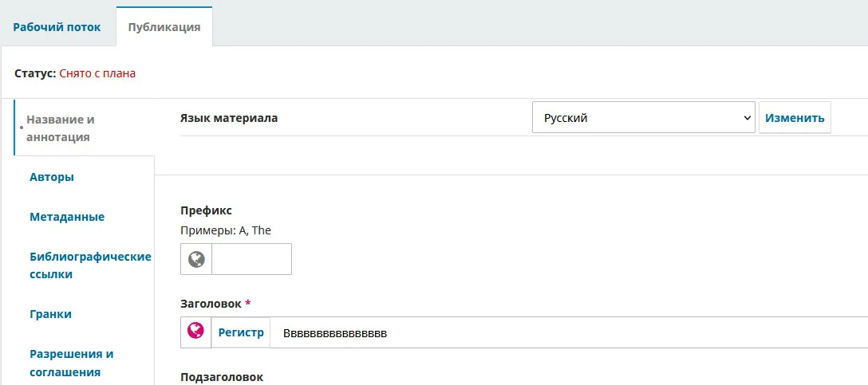
Task: Switch to the Рабочий поток tab
Action: [57, 27]
